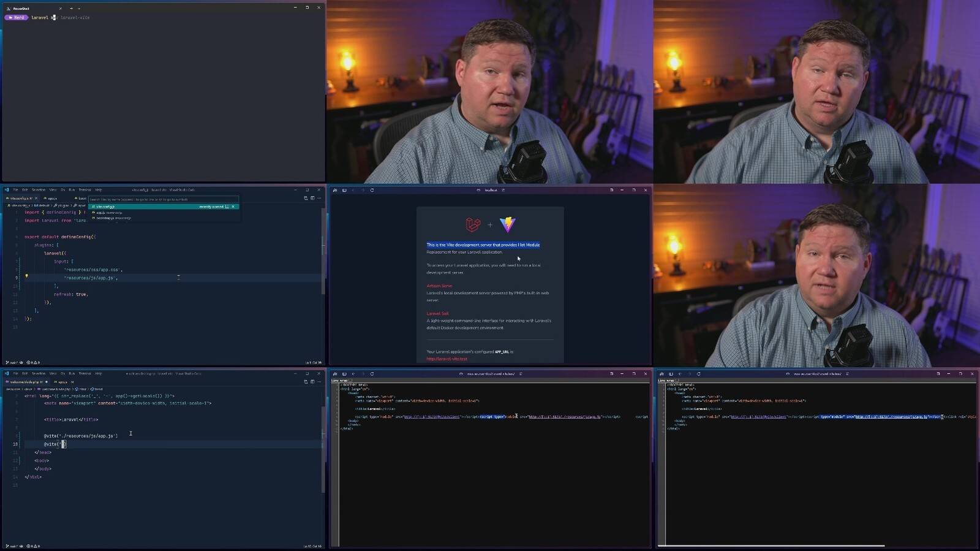Viewport: 980px width, 551px height.
Task: Open problems counter in vite.config.js status bar
Action: click(x=34, y=363)
